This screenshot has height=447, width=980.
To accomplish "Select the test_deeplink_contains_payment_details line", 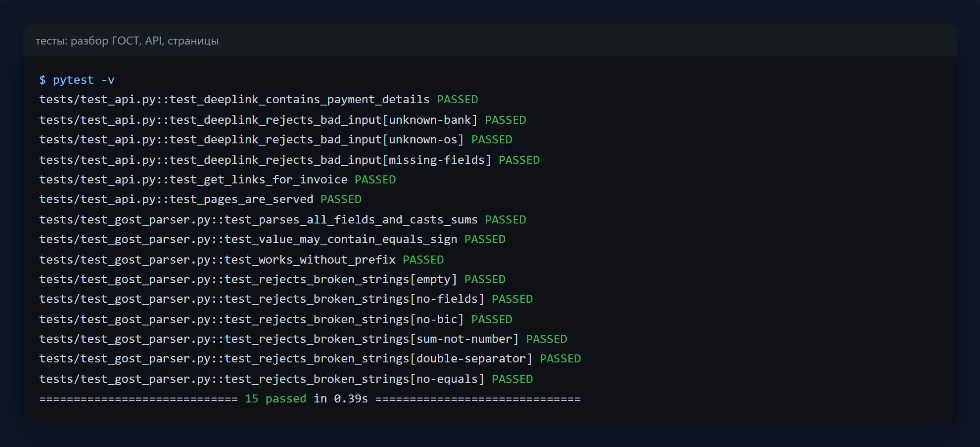I will coord(258,99).
